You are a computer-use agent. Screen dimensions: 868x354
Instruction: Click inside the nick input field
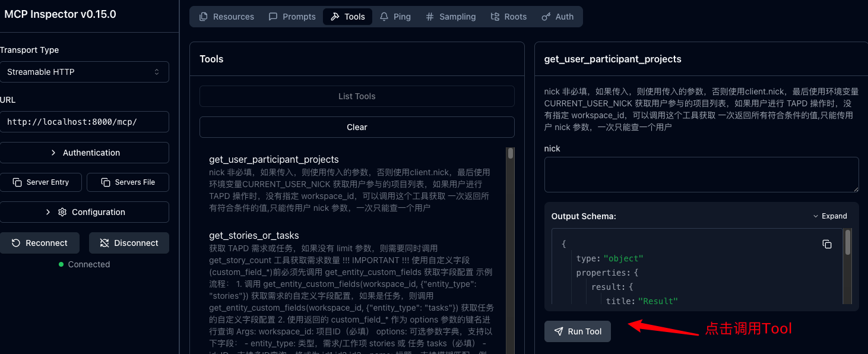click(x=701, y=173)
